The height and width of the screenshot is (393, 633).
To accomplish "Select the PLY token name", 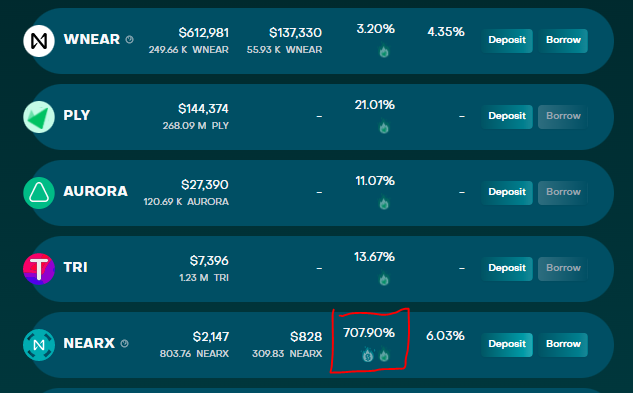I will [77, 116].
